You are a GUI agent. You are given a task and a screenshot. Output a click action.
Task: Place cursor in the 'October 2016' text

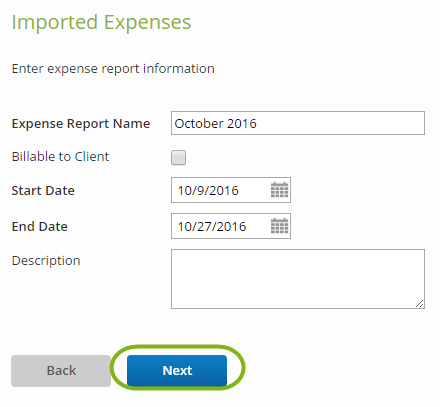pyautogui.click(x=215, y=124)
